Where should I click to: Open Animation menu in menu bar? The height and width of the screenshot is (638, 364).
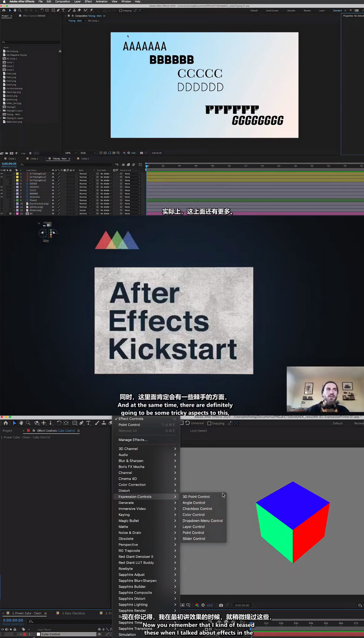102,1
